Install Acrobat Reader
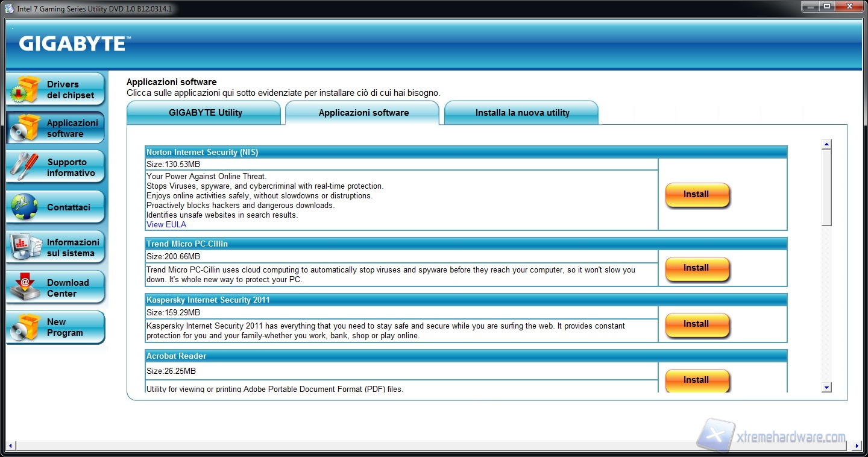Image resolution: width=868 pixels, height=457 pixels. pos(697,380)
